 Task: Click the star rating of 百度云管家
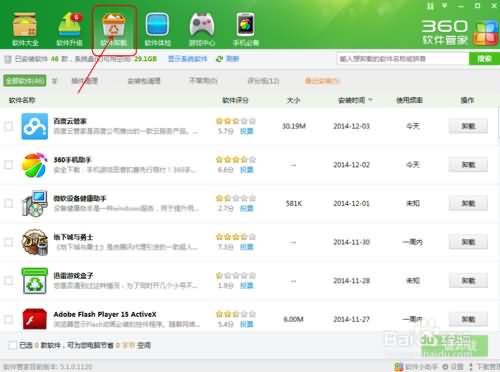pyautogui.click(x=236, y=121)
